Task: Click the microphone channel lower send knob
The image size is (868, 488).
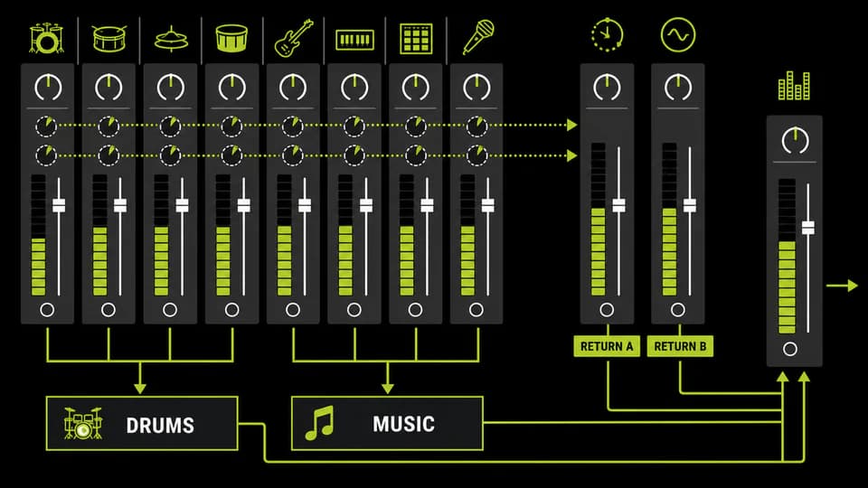Action: pos(476,155)
